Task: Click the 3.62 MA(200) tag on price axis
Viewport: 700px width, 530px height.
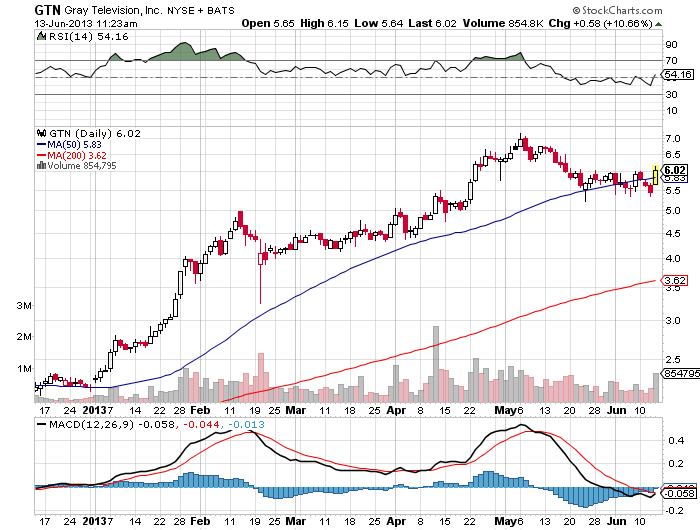Action: 675,280
